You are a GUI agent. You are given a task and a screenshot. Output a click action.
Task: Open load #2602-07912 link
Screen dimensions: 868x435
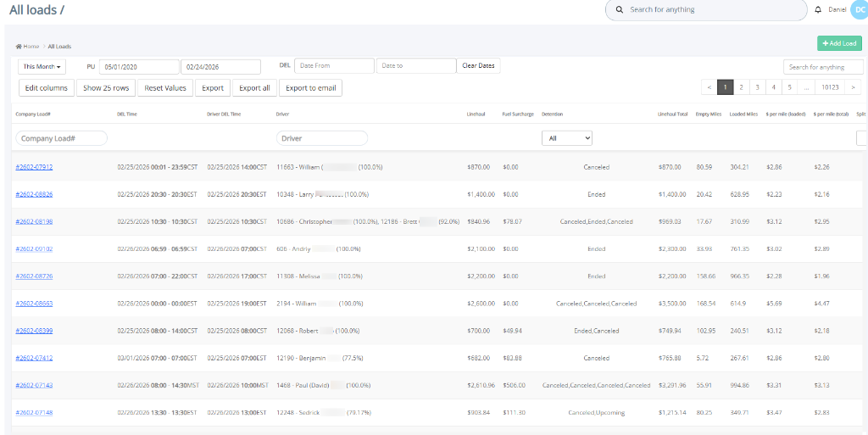(34, 167)
